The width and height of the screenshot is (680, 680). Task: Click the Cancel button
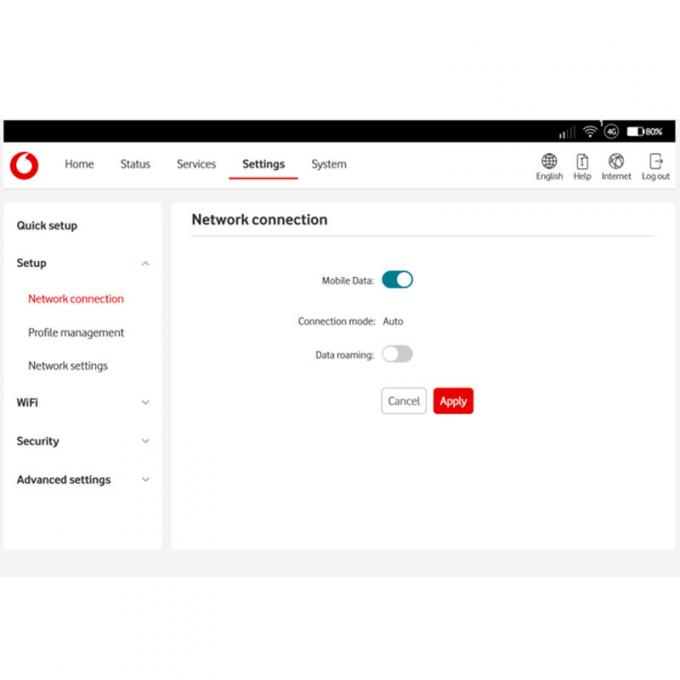click(404, 401)
